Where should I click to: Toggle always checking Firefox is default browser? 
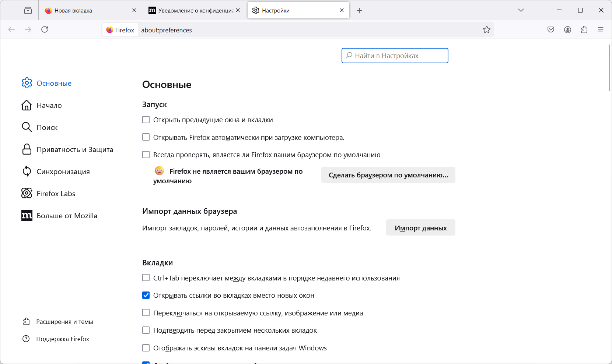click(146, 155)
